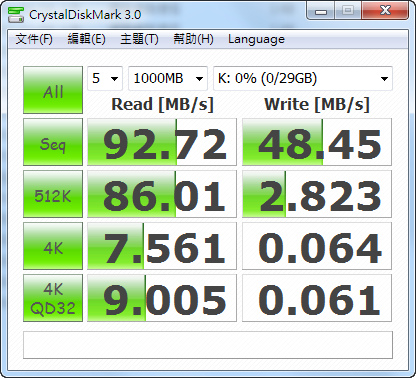Open the 文件(F) menu
Image resolution: width=416 pixels, height=378 pixels.
pyautogui.click(x=34, y=39)
